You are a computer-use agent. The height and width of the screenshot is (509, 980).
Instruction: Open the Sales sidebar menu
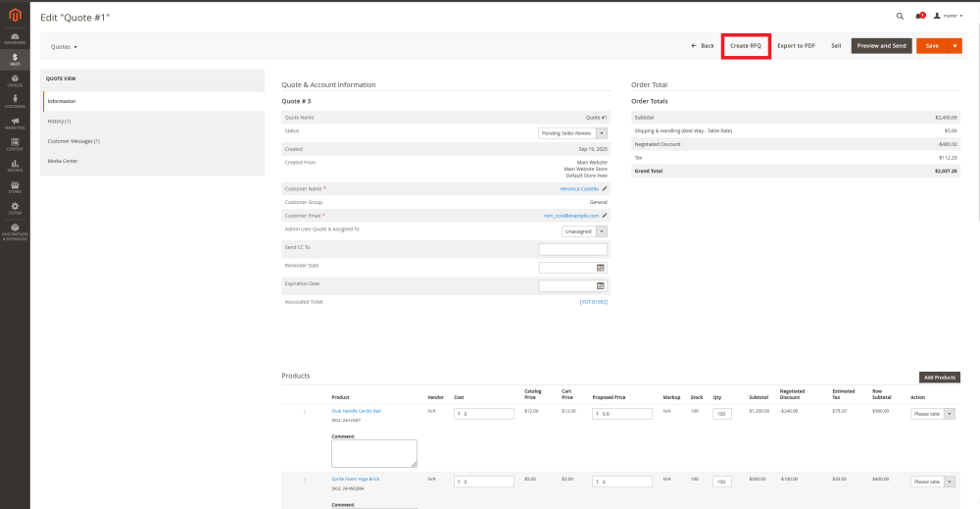click(15, 60)
